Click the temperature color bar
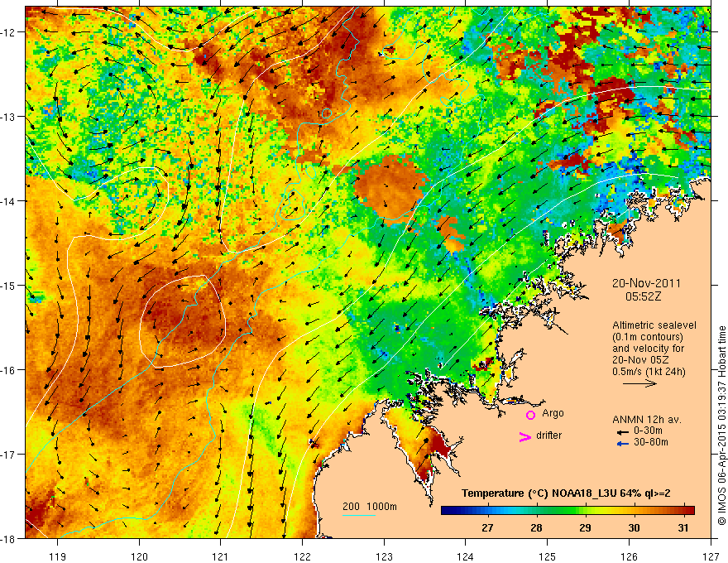This screenshot has width=728, height=563. 568,511
